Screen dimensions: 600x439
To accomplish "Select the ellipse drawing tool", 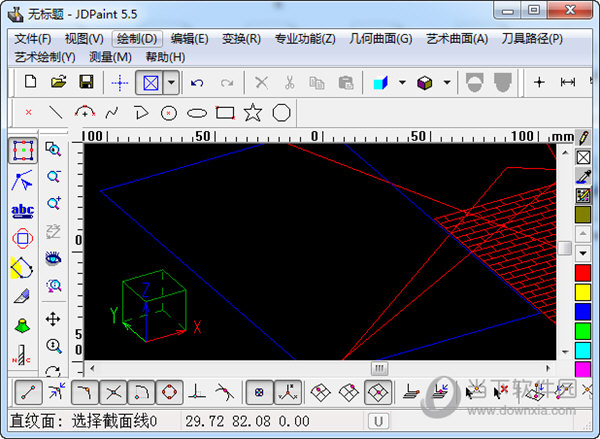I will click(197, 113).
